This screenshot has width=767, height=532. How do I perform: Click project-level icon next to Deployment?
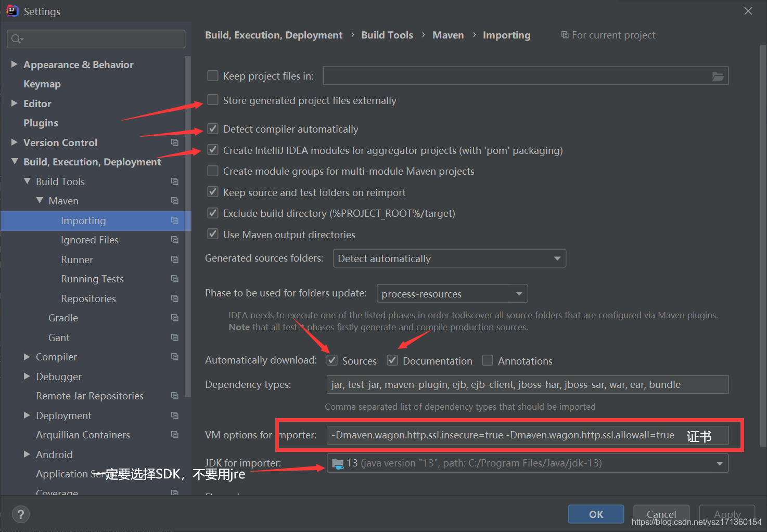(x=175, y=416)
